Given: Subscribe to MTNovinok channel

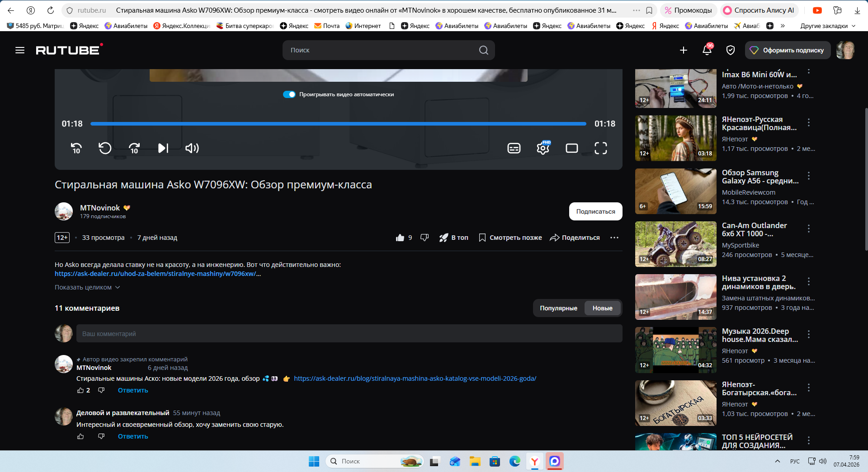Looking at the screenshot, I should click(595, 211).
